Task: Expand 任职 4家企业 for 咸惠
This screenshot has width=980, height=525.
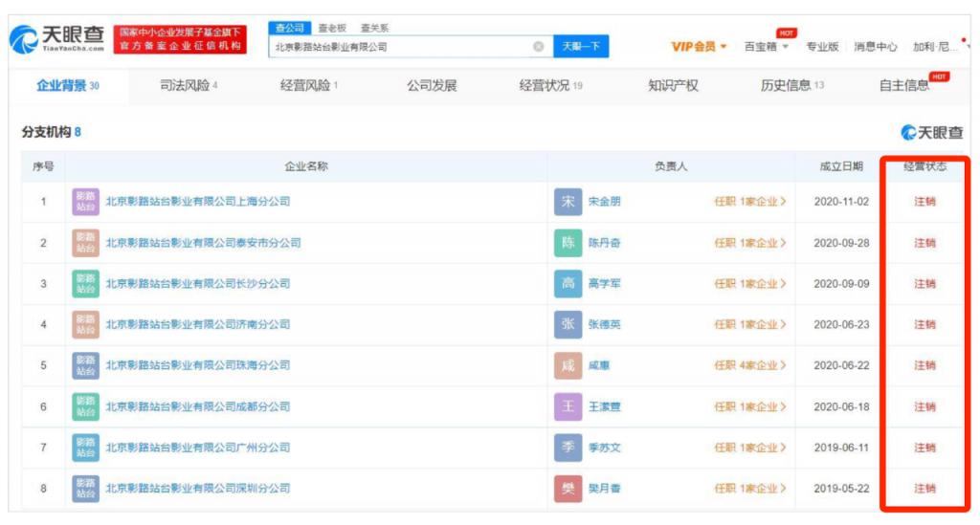Action: pos(750,365)
